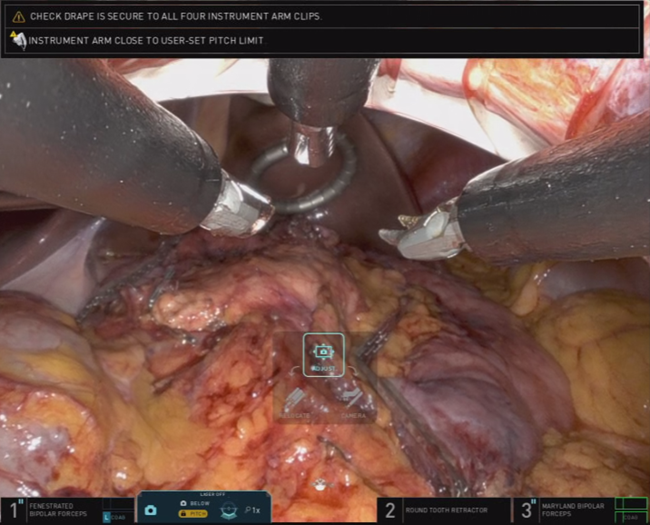The image size is (650, 525).
Task: Select arm 1 number indicator
Action: [x=15, y=510]
